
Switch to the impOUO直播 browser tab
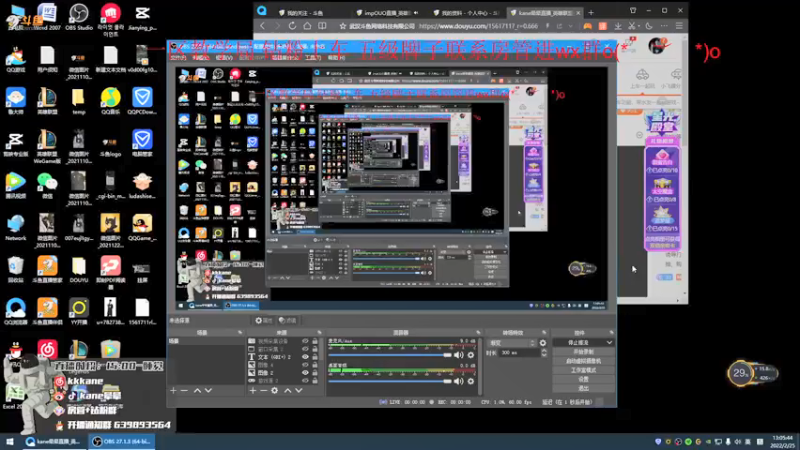tap(389, 12)
